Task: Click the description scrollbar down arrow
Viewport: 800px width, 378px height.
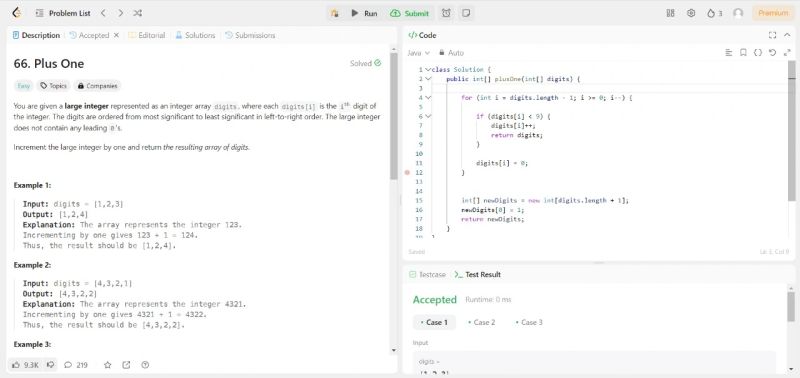Action: (x=393, y=350)
